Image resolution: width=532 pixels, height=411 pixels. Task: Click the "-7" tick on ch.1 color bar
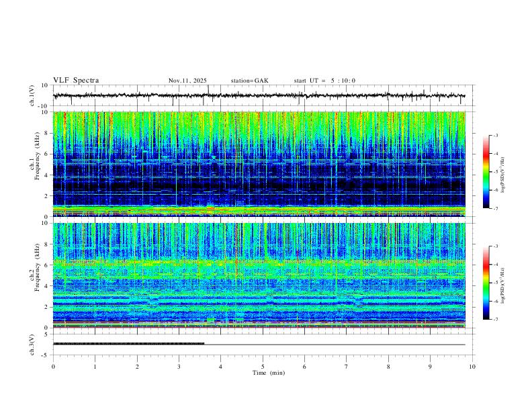(x=496, y=208)
